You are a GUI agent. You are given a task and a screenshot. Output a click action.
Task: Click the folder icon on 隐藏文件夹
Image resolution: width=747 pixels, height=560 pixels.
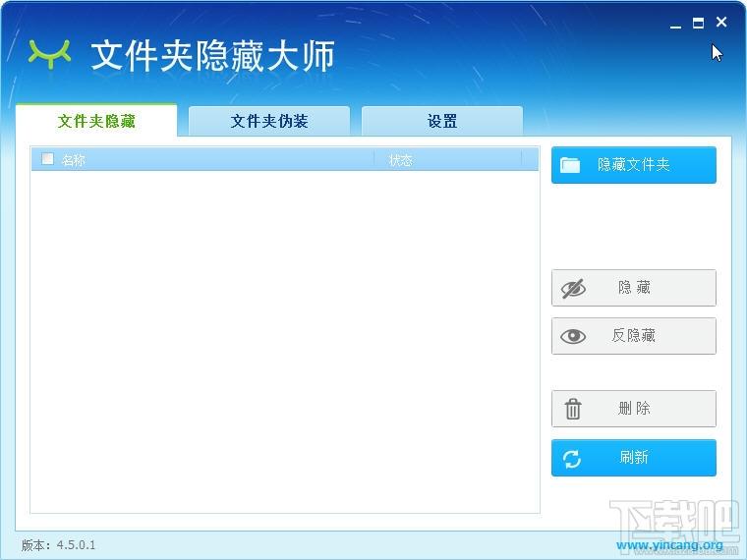coord(570,165)
